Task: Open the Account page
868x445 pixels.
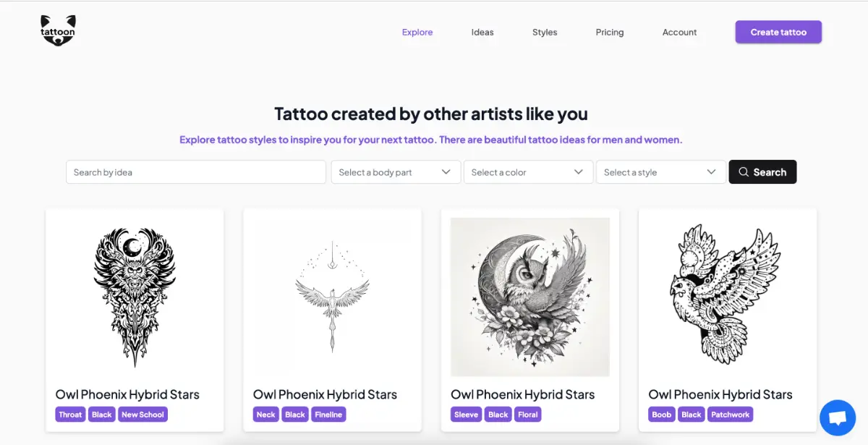Action: click(x=679, y=32)
